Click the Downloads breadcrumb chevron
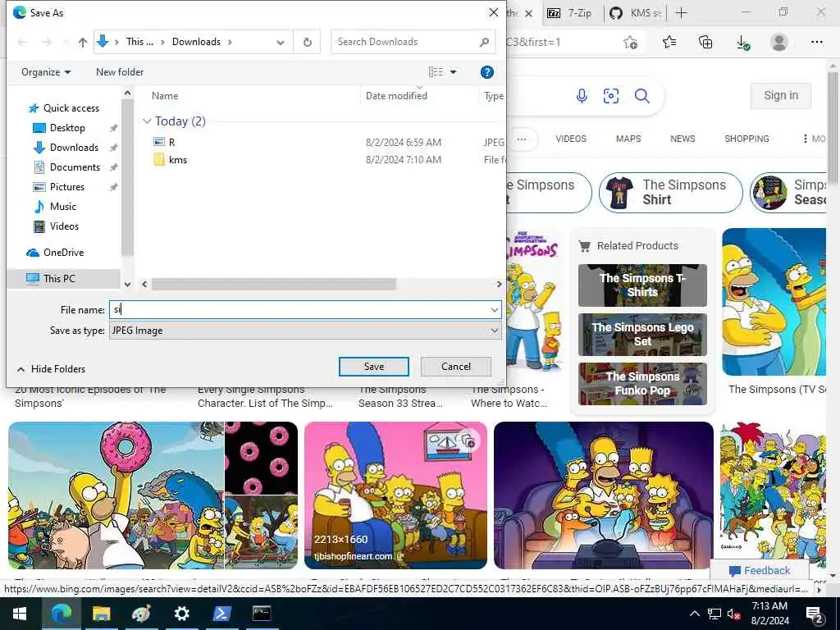The height and width of the screenshot is (630, 840). (230, 42)
